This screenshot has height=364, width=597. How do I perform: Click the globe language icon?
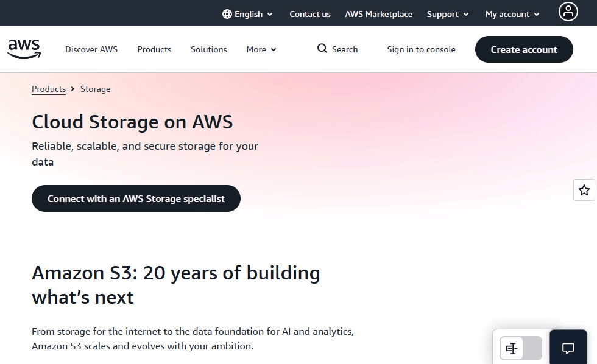[x=227, y=14]
